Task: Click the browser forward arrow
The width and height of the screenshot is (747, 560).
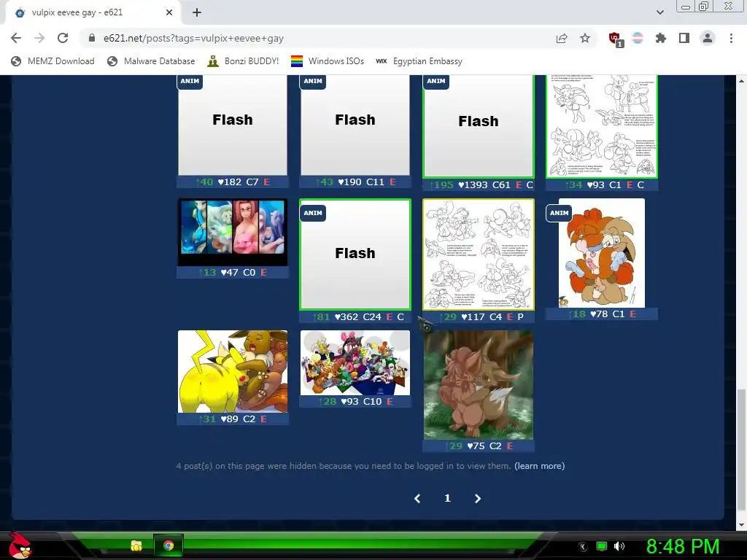Action: [x=39, y=38]
